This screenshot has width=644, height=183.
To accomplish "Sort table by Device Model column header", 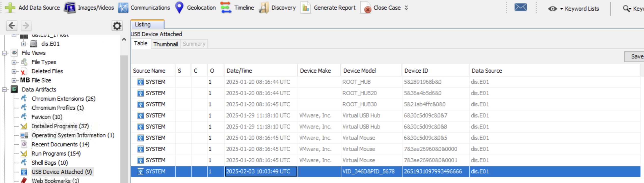I will pyautogui.click(x=359, y=71).
